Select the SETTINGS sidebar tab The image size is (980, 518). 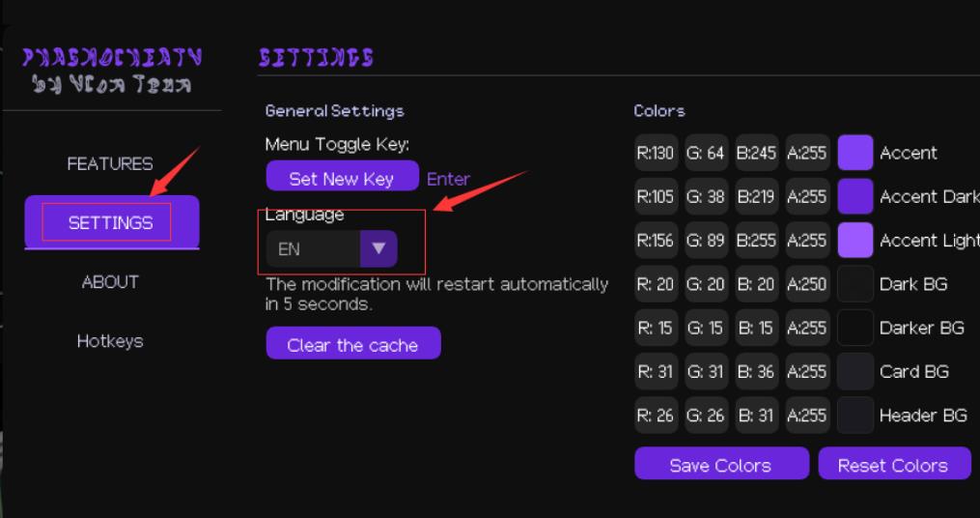pos(111,222)
